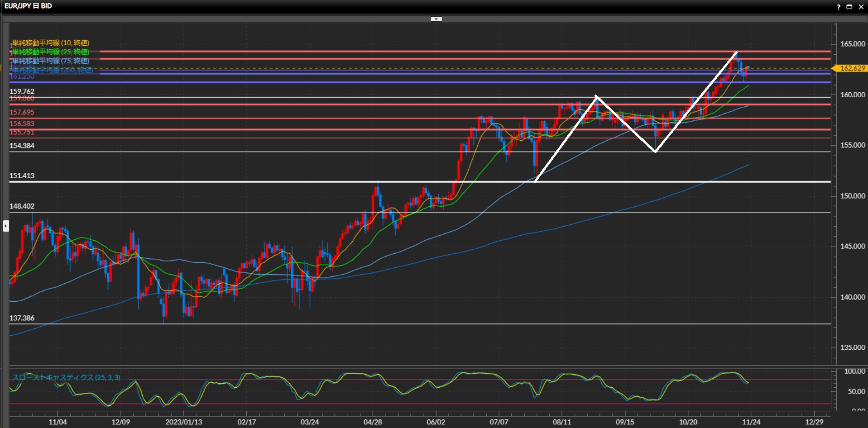Expand the collapsed toolbar dropdown arrow
Viewport: 868px width, 428px height.
tap(436, 19)
